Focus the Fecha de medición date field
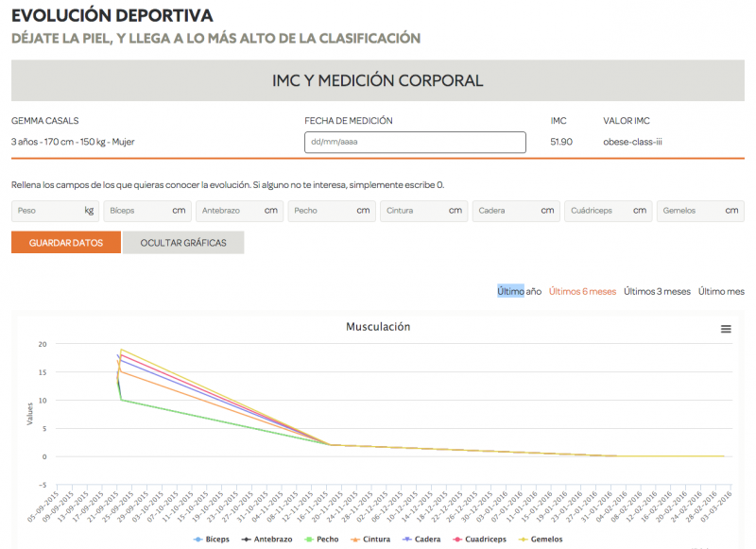This screenshot has height=549, width=756. (415, 143)
